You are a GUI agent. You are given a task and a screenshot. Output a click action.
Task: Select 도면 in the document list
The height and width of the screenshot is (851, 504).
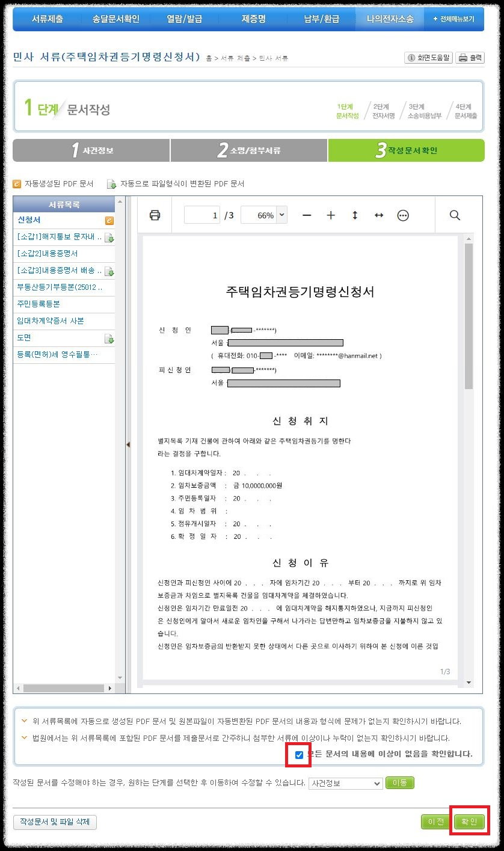click(x=24, y=338)
